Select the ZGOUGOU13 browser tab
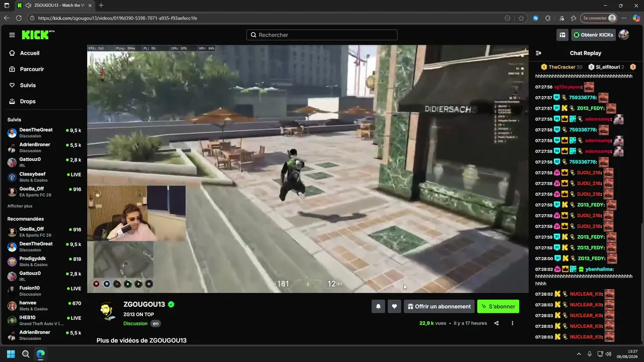Viewport: 644px width, 362px height. click(x=53, y=6)
